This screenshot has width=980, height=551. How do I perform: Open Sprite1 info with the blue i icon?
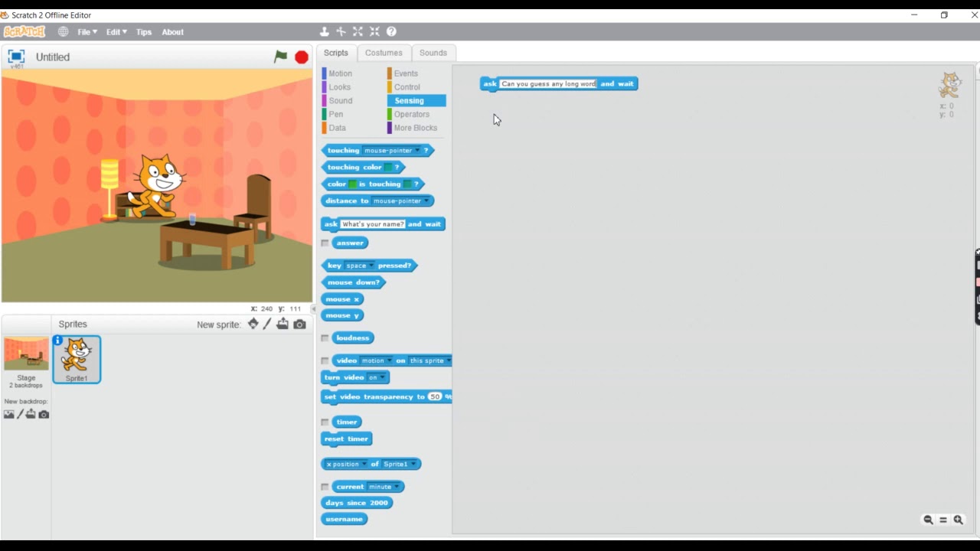pos(57,340)
